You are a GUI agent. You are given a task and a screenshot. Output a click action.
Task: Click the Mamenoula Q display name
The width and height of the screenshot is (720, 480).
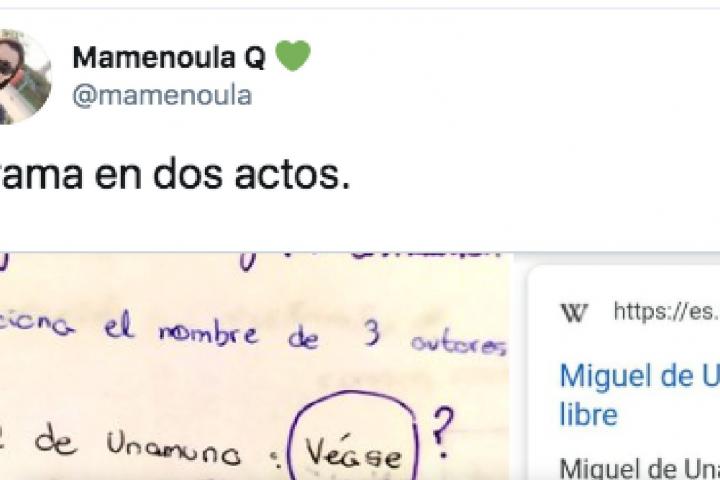(x=169, y=58)
